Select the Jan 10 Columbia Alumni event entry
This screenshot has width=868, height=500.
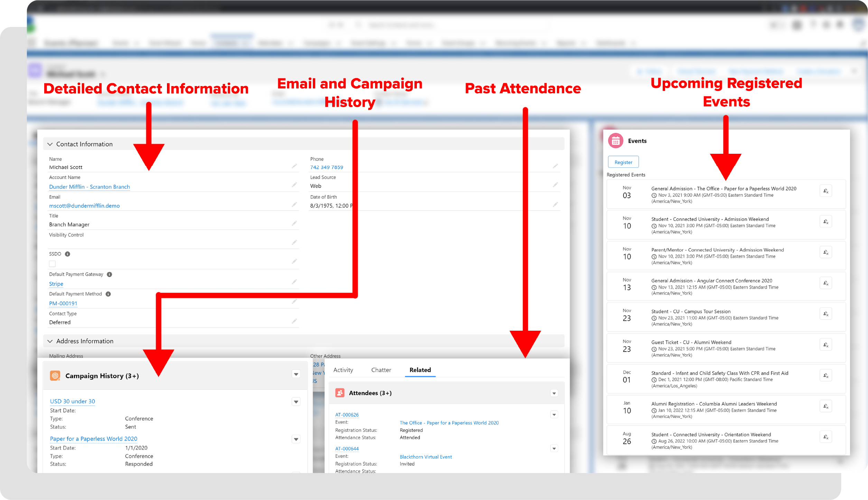tap(726, 409)
